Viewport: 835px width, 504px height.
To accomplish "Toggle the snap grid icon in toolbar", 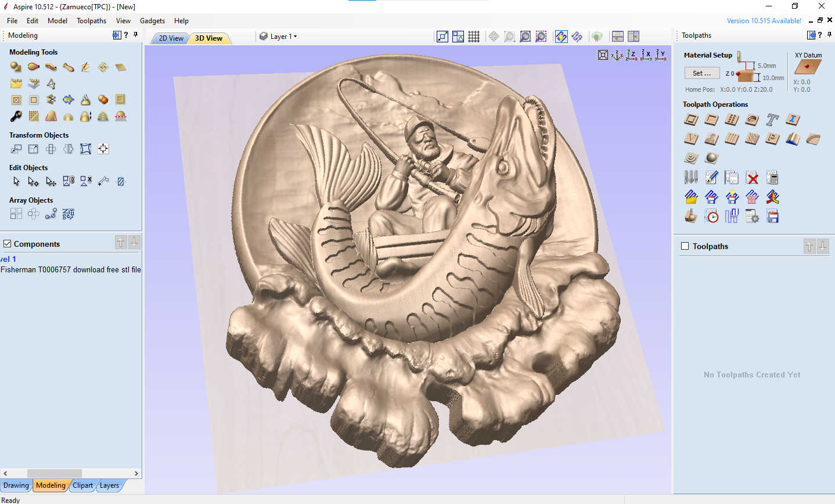I will pos(474,37).
